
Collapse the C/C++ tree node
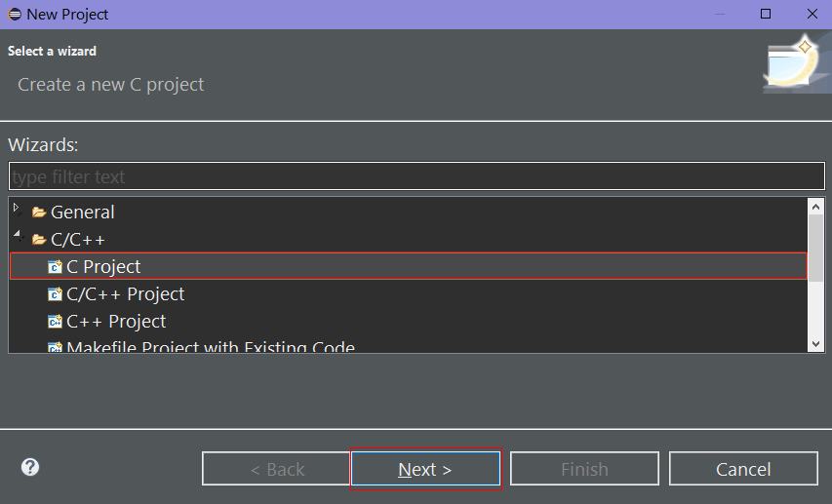[x=18, y=234]
